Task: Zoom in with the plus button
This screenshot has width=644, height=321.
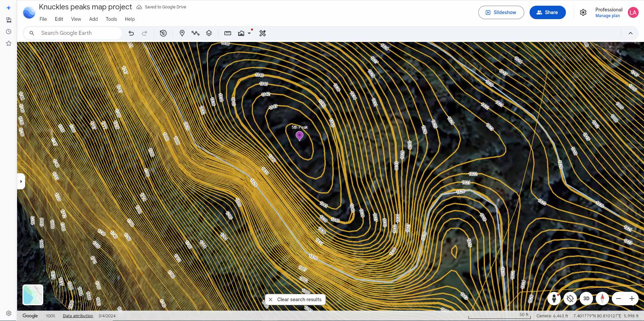Action: pyautogui.click(x=632, y=299)
